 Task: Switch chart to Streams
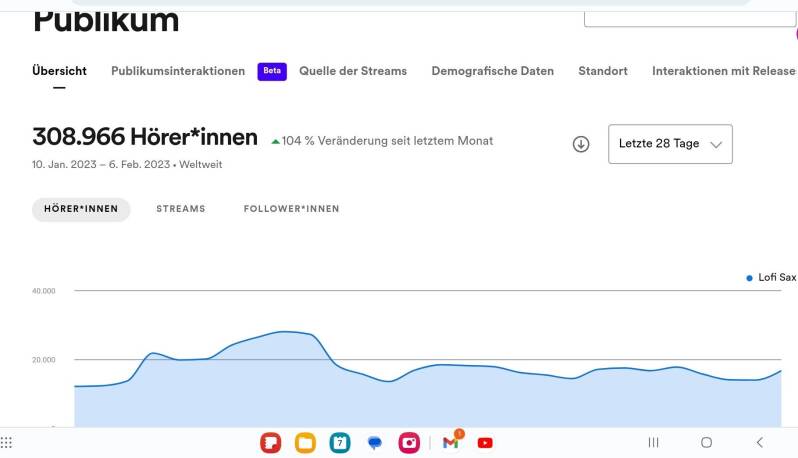coord(181,209)
